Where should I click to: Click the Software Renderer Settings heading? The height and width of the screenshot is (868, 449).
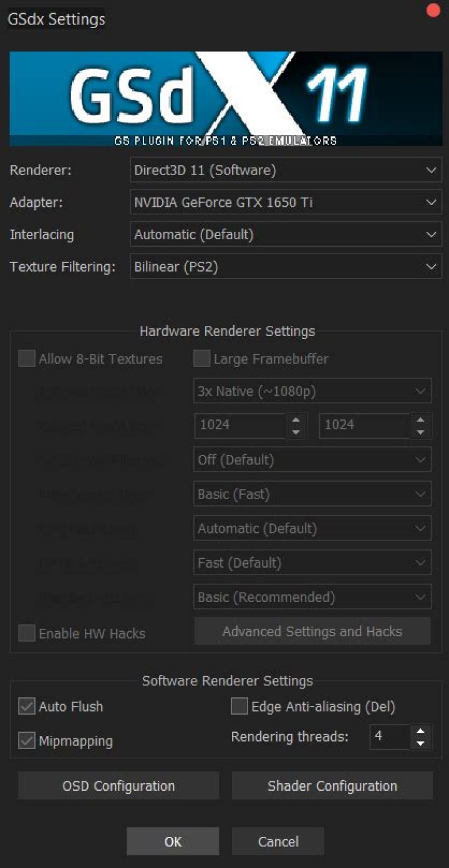(228, 681)
